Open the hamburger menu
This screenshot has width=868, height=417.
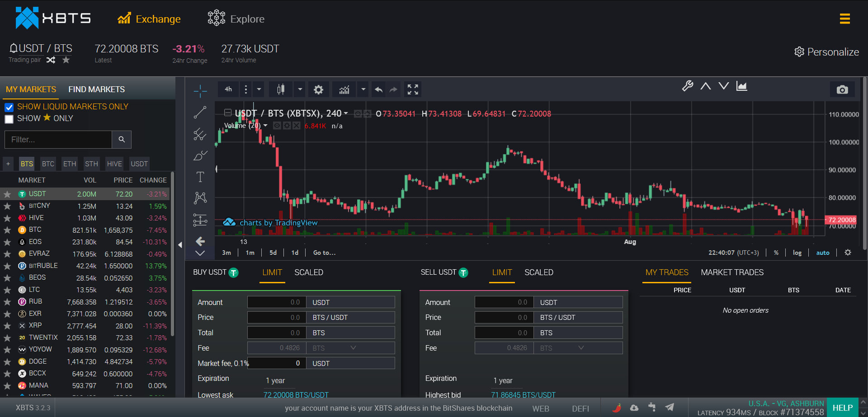point(844,19)
